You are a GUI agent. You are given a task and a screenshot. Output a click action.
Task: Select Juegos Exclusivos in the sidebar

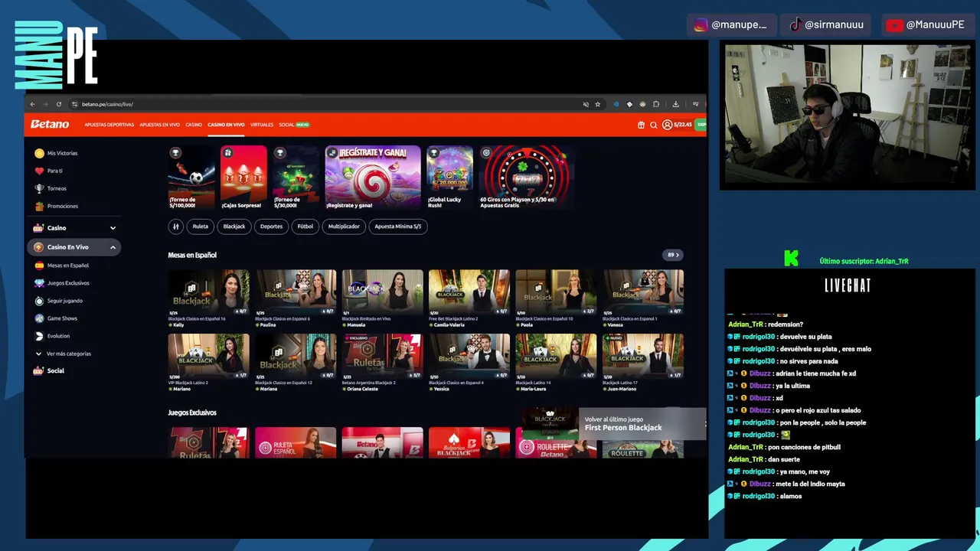coord(68,283)
